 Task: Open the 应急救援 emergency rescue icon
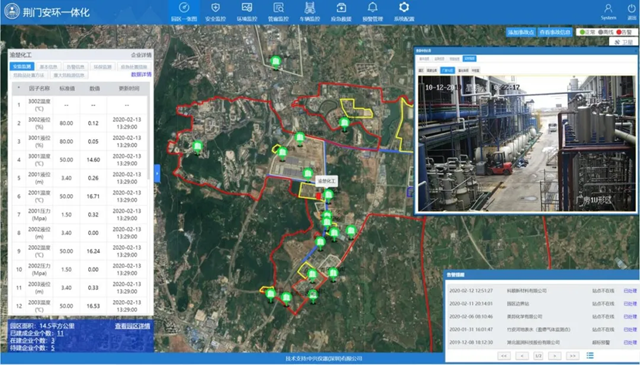tap(341, 12)
